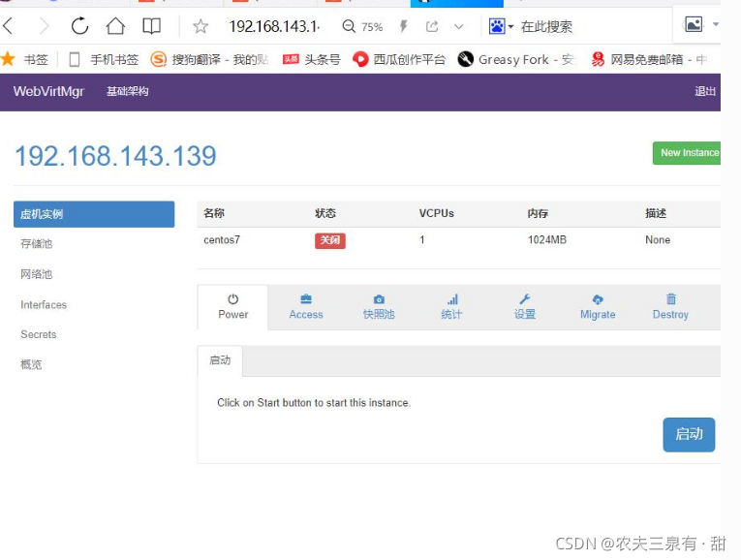Click the browser forward arrow

pyautogui.click(x=44, y=26)
